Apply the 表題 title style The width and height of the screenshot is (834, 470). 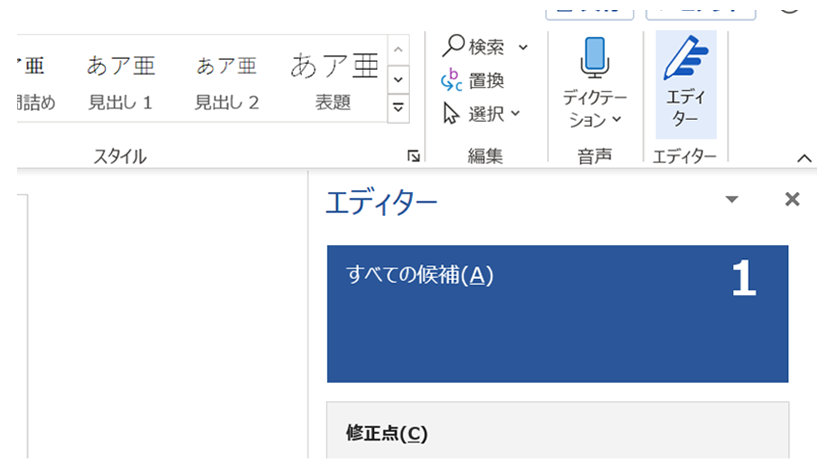333,82
